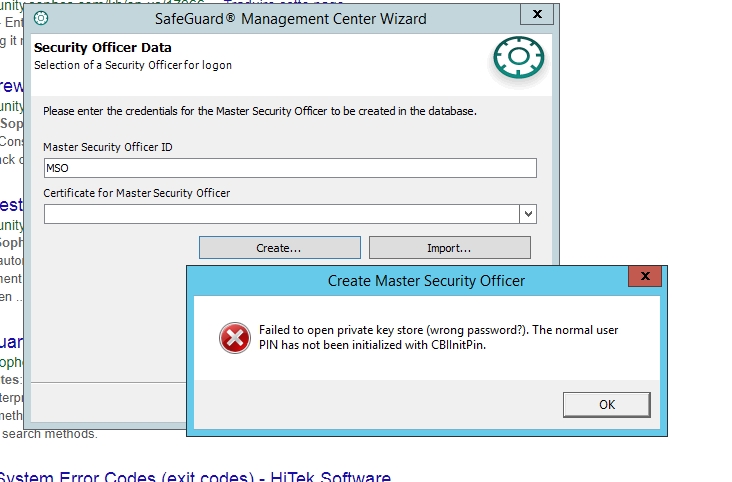Click the Create... button in the wizard
The height and width of the screenshot is (482, 732).
pos(280,248)
